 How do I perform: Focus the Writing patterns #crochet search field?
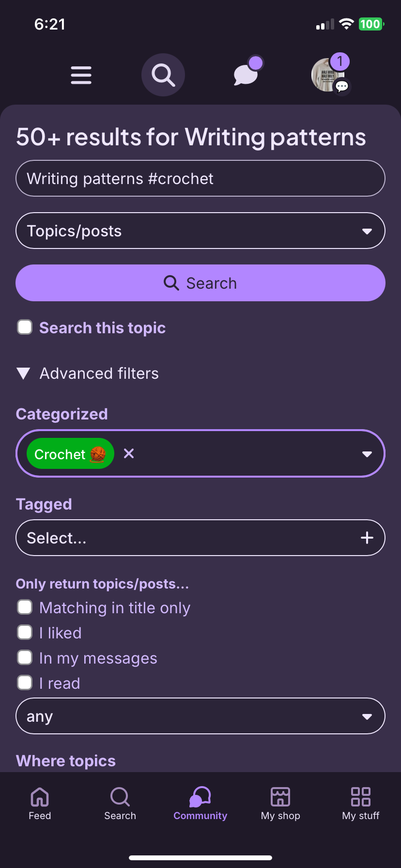[200, 178]
